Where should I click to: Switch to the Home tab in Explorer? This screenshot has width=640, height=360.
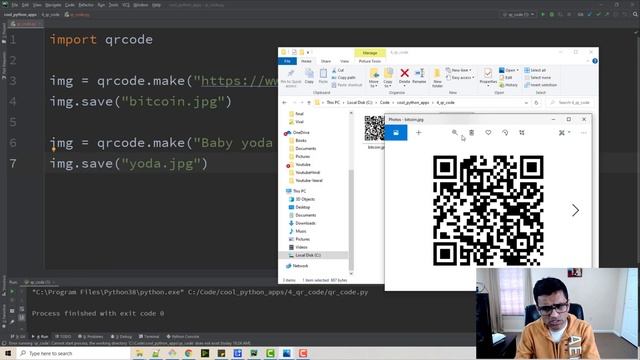click(x=306, y=61)
